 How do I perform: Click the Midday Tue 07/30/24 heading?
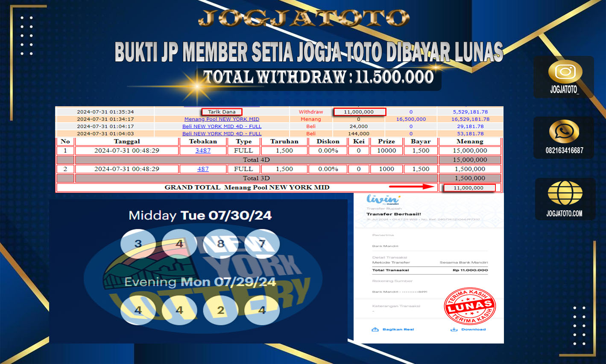[x=200, y=215]
